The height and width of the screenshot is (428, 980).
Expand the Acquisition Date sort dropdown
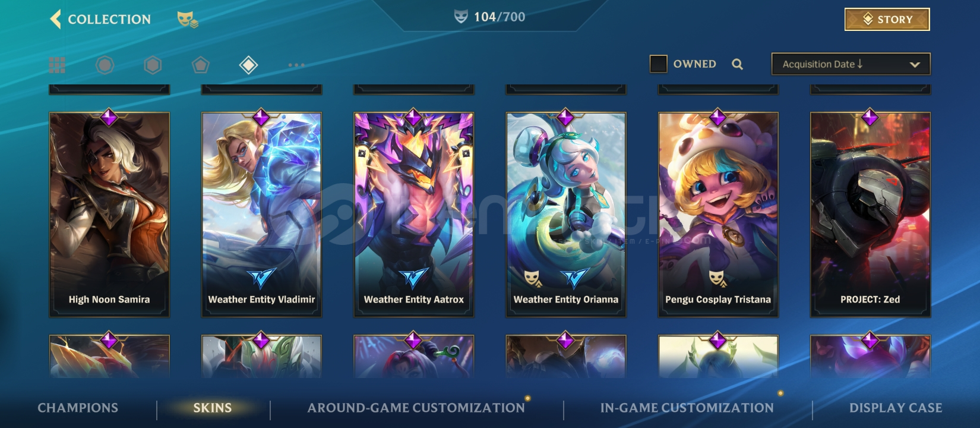click(x=851, y=64)
